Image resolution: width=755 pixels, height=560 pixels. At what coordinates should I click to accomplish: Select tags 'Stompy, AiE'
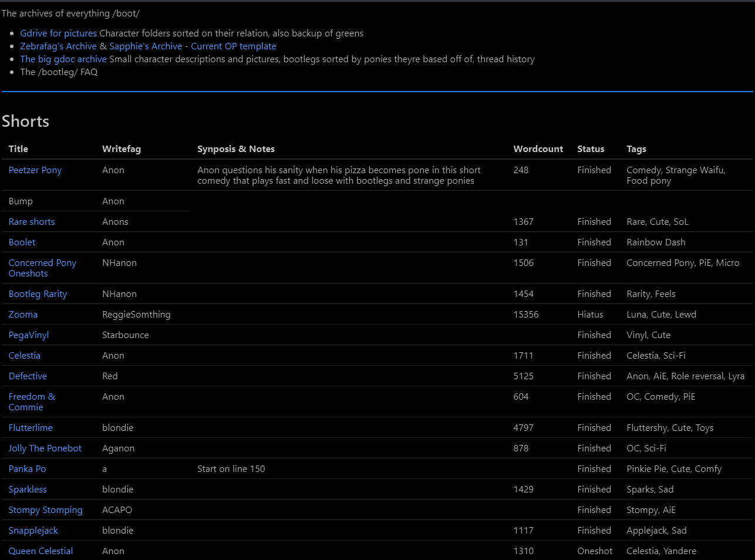click(651, 510)
